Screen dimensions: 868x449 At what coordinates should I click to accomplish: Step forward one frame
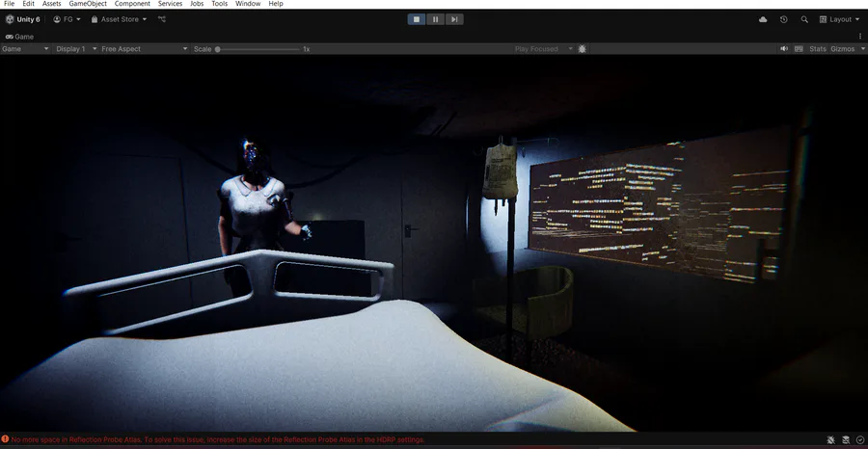pyautogui.click(x=454, y=19)
